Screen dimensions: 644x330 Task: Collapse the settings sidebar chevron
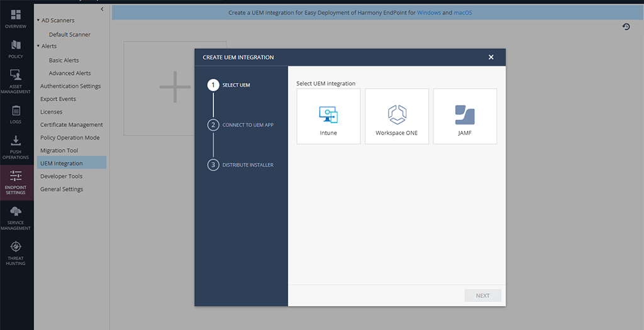click(x=103, y=9)
